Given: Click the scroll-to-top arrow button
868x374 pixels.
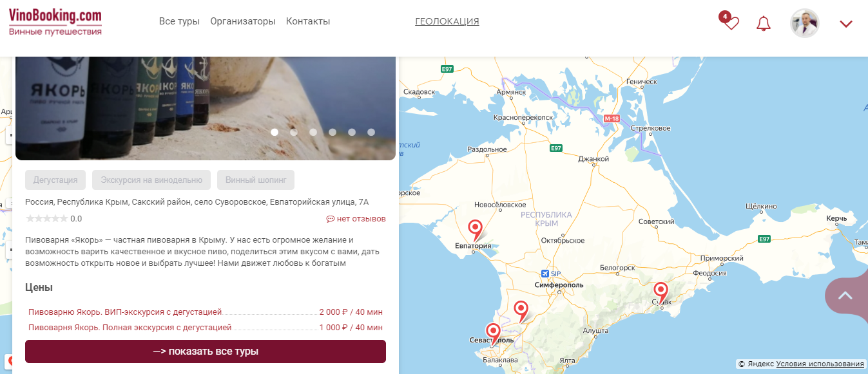Looking at the screenshot, I should (845, 295).
